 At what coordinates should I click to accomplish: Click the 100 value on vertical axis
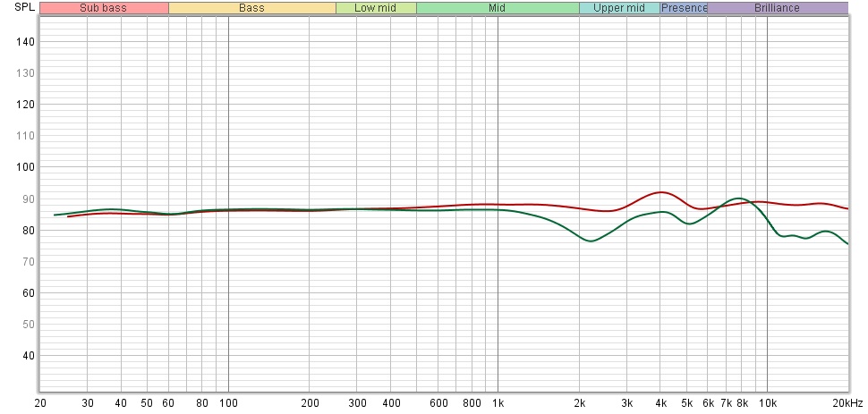pos(25,167)
